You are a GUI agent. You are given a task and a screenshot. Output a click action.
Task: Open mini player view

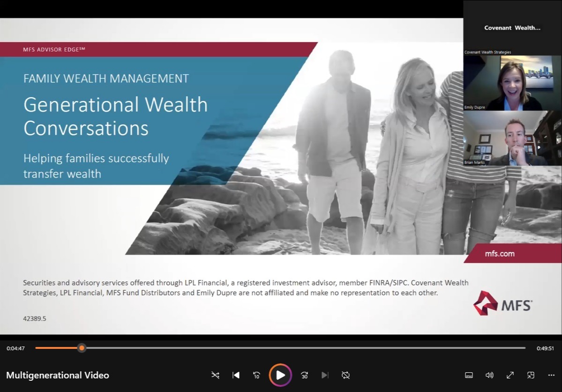531,375
